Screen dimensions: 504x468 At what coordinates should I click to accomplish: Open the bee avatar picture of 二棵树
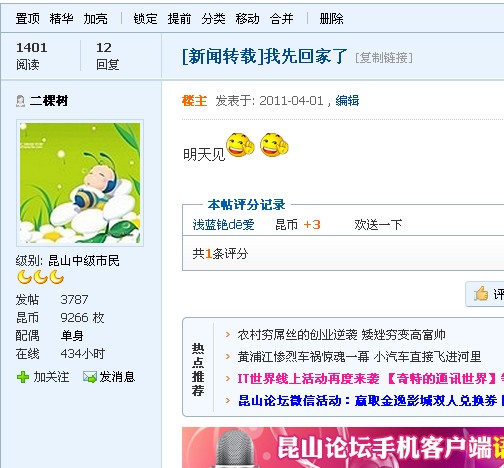pos(80,183)
